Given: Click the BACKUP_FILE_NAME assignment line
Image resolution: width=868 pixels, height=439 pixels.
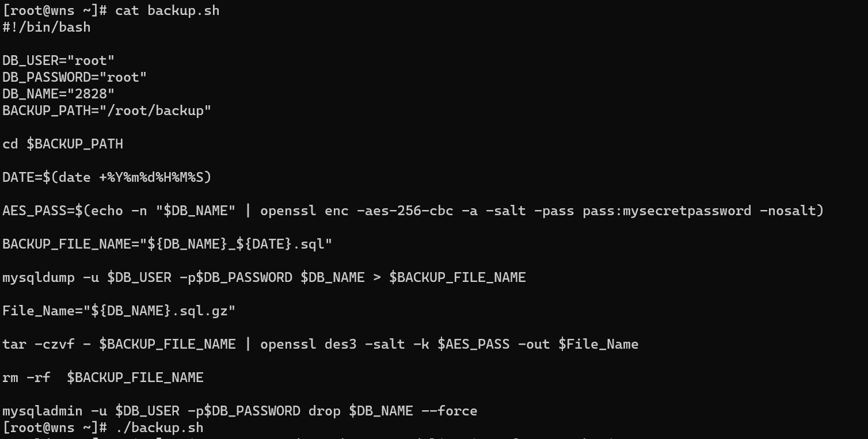Looking at the screenshot, I should 167,244.
